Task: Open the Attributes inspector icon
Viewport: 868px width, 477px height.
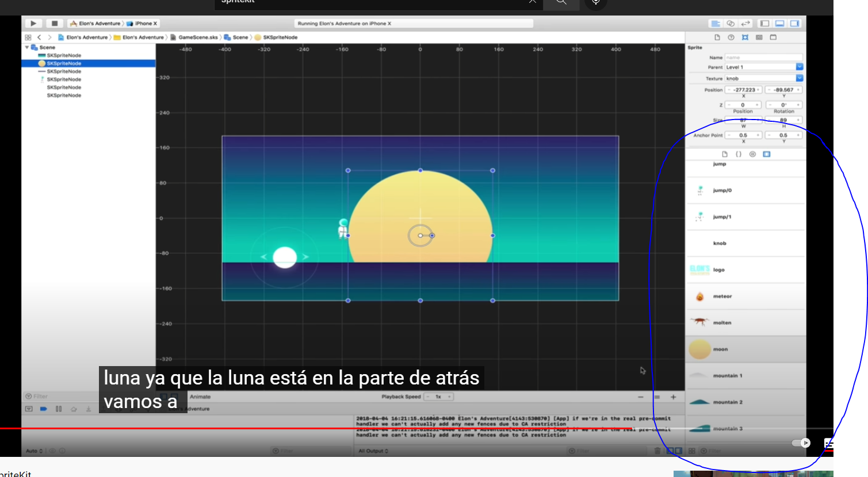Action: click(x=745, y=37)
